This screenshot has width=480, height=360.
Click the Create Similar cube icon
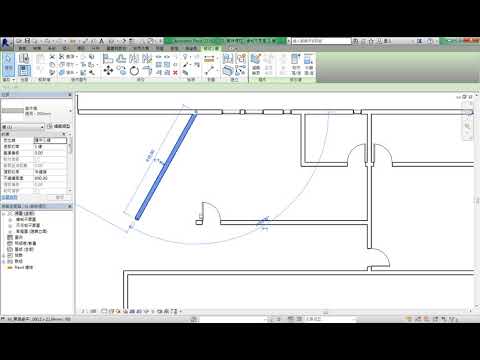pyautogui.click(x=228, y=71)
